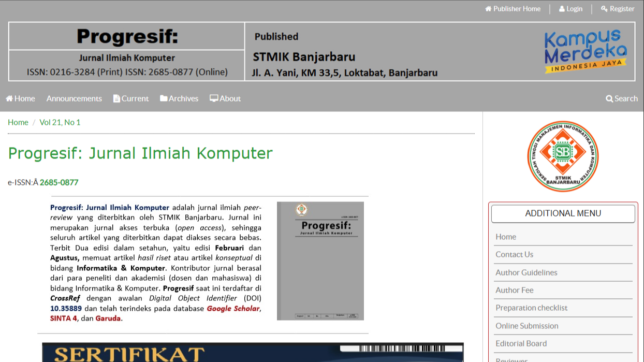Open the e-ISSN 2685-0877 link

coord(59,182)
